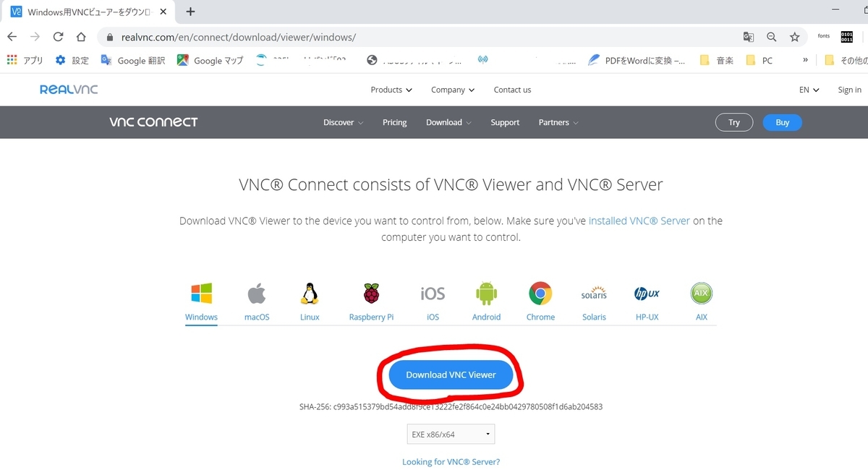Open the Google マップ bookmark
This screenshot has height=470, width=868.
210,61
